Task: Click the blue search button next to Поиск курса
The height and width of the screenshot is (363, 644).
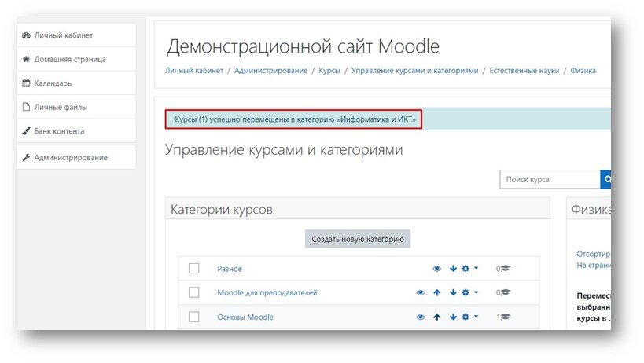Action: [605, 179]
